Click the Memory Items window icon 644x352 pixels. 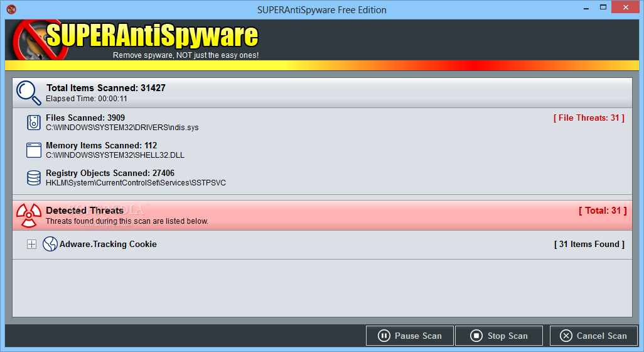[x=34, y=150]
